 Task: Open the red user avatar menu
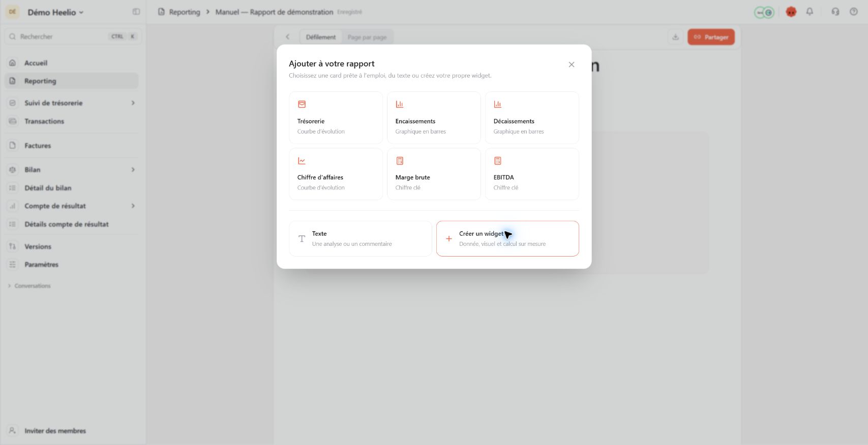[791, 12]
